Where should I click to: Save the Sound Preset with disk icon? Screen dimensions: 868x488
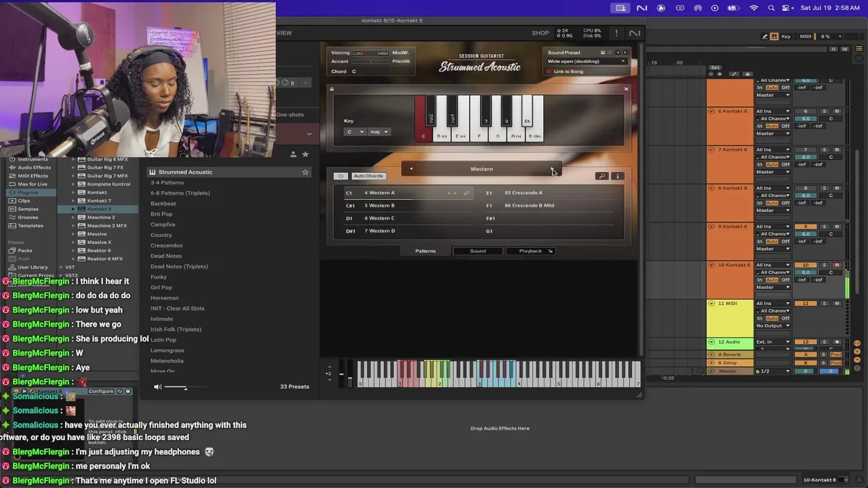(x=602, y=52)
